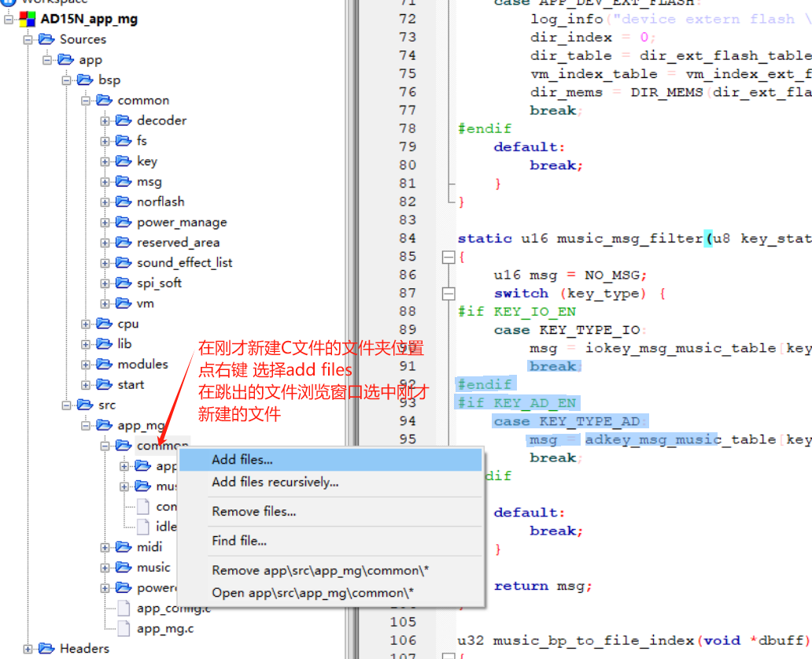This screenshot has height=659, width=812.
Task: Expand the Headers folder node
Action: click(x=28, y=649)
